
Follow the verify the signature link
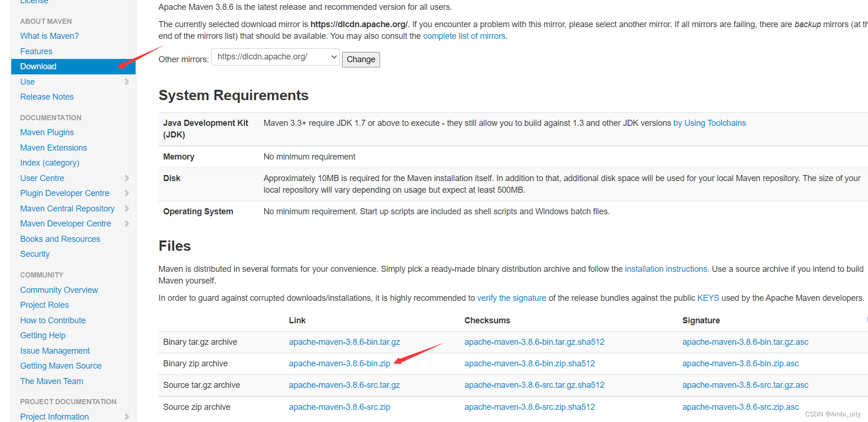point(512,298)
